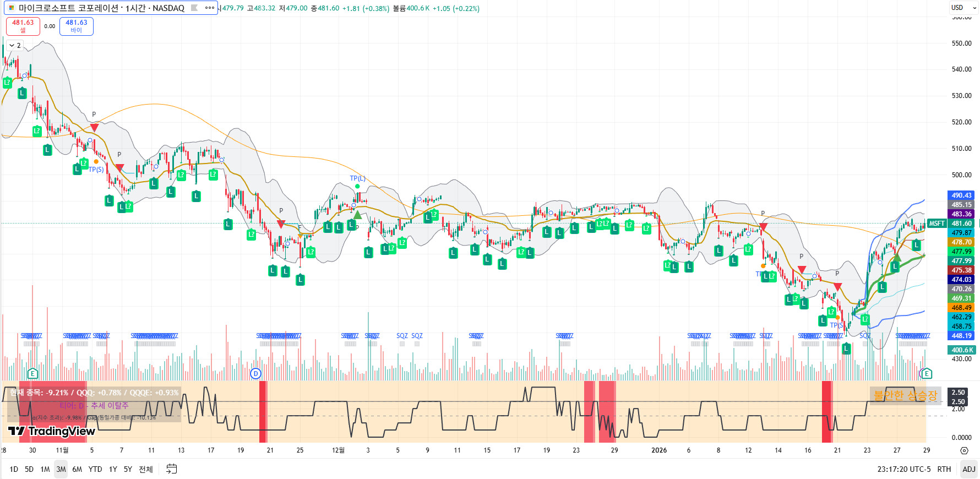Click the 475.38 dark red price label
Image resolution: width=980 pixels, height=479 pixels.
pyautogui.click(x=962, y=270)
